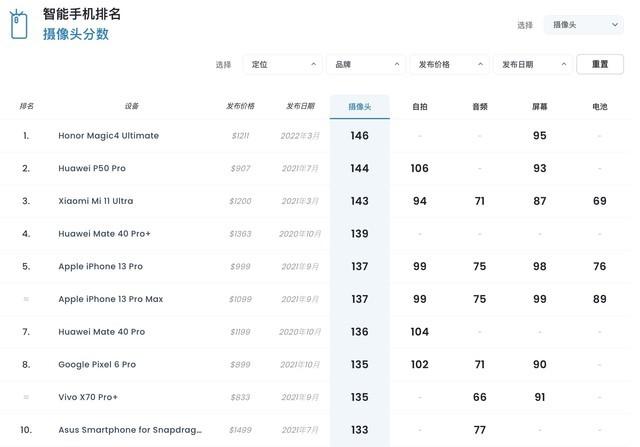This screenshot has height=447, width=640.
Task: Open Apple iPhone 13 Pro device link
Action: [100, 266]
